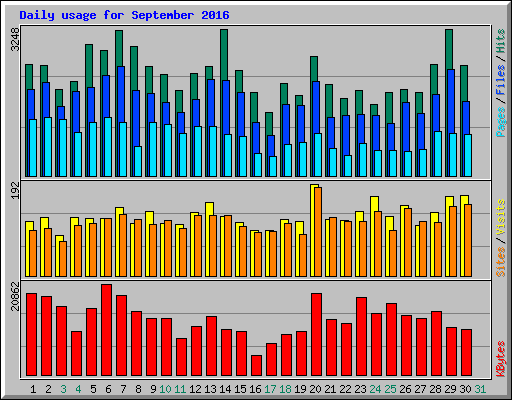Click the tallest green Hits bar for day 14
This screenshot has width=512, height=400.
(224, 54)
